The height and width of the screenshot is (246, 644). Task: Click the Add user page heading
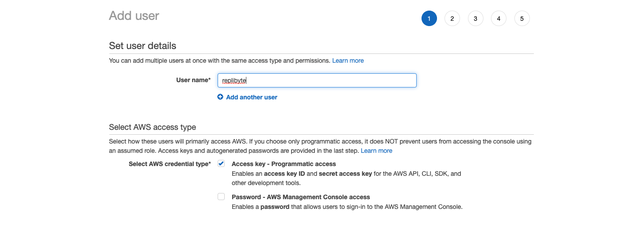tap(134, 16)
